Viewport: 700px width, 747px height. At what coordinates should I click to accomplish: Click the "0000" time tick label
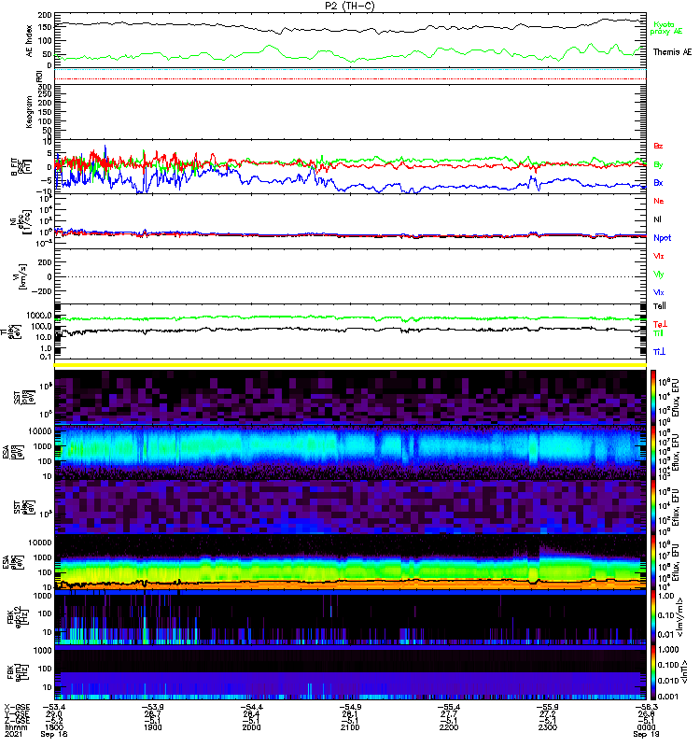(646, 727)
